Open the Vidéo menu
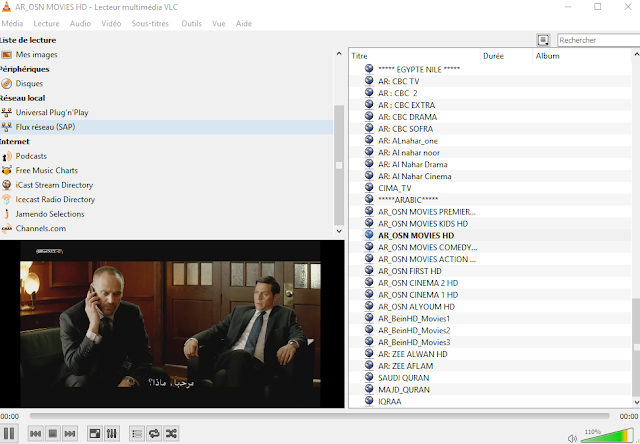 [x=111, y=23]
